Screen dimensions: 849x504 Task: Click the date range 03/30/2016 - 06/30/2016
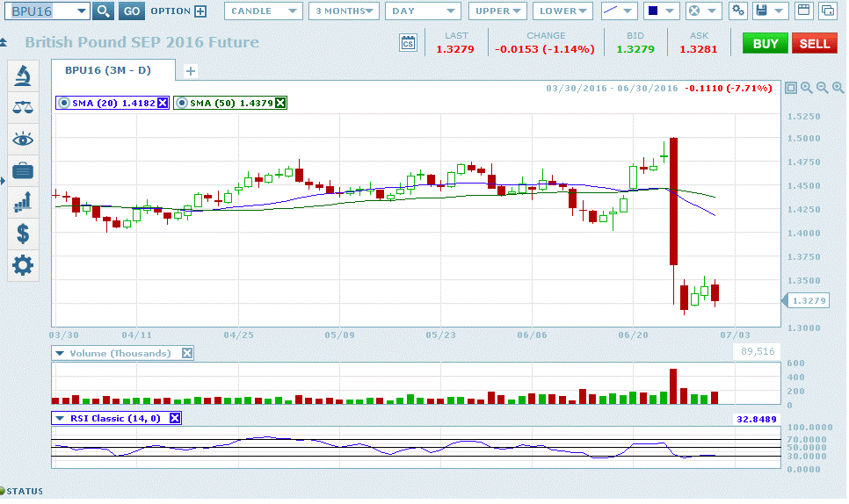pyautogui.click(x=612, y=88)
